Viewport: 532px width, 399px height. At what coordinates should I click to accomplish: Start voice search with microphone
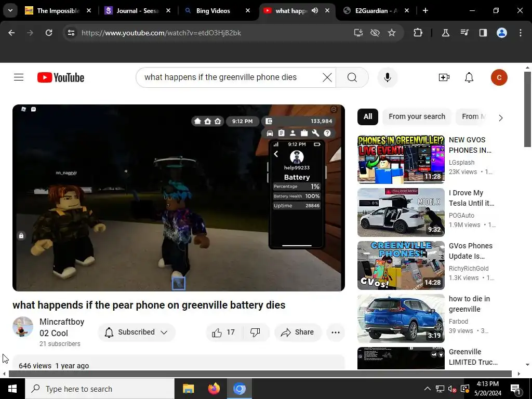[387, 77]
